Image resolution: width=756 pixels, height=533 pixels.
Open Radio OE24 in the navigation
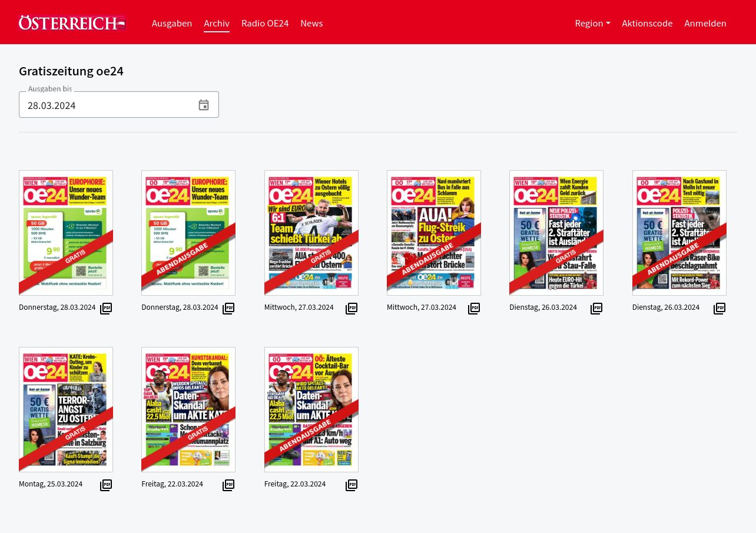pos(265,23)
